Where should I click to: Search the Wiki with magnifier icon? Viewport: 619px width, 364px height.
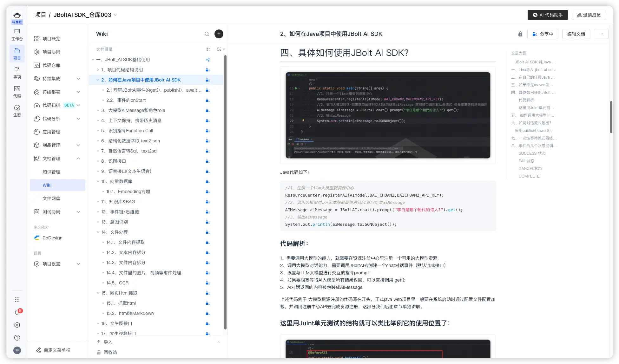point(207,34)
